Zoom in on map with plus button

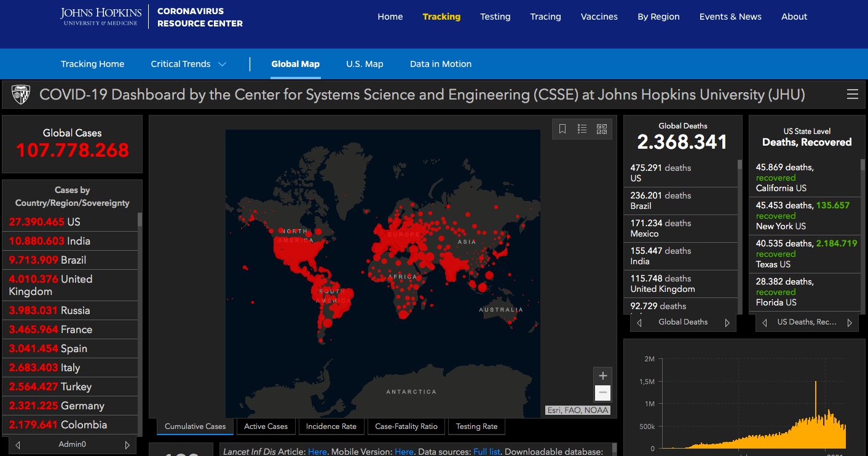[602, 376]
